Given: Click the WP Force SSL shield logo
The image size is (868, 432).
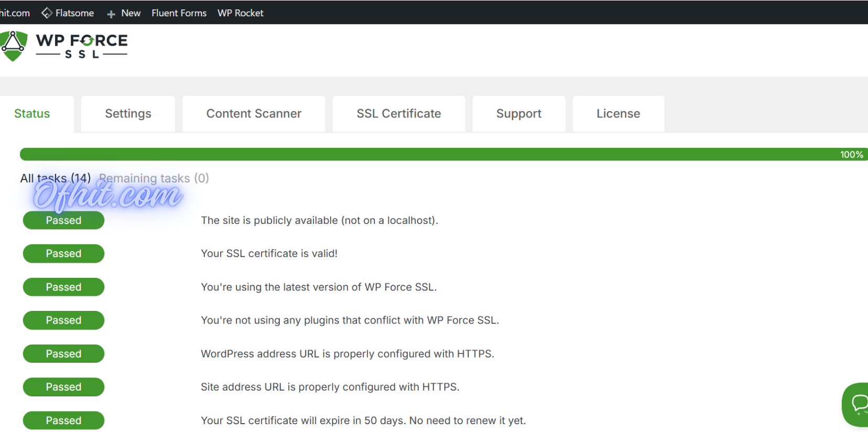Looking at the screenshot, I should coord(14,46).
